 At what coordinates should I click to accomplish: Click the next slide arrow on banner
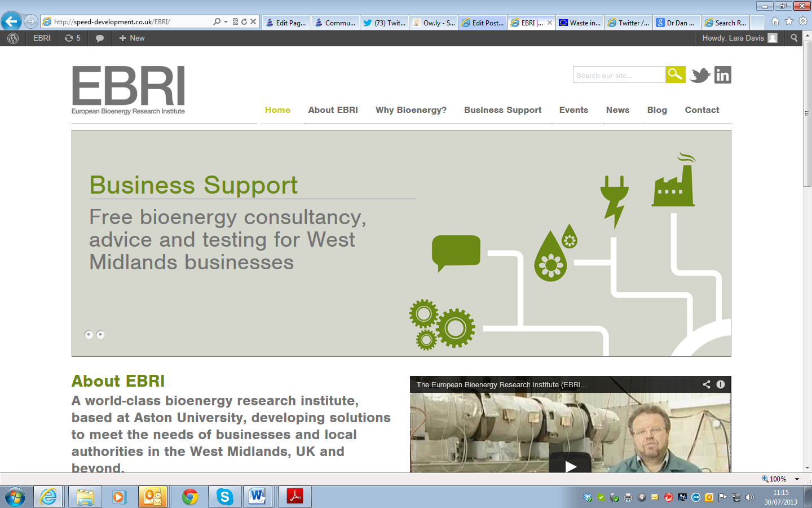tap(100, 335)
